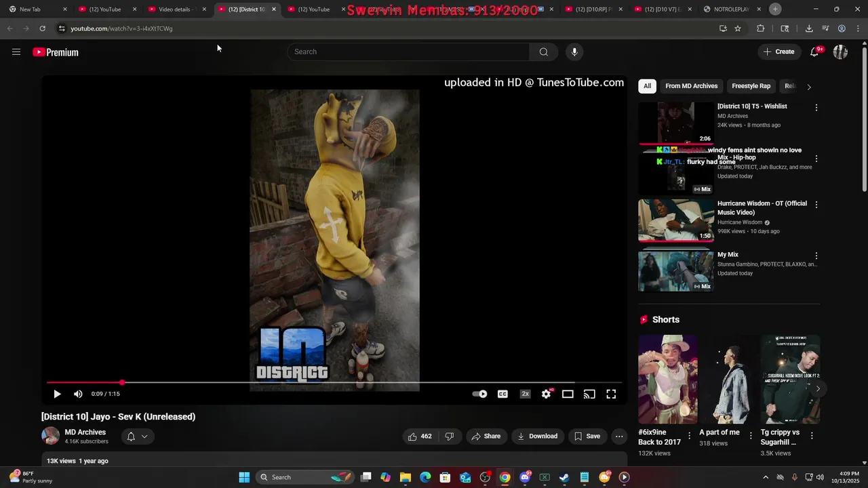Open Hurricane Wisdom - OT video title
The image size is (868, 488).
click(762, 208)
